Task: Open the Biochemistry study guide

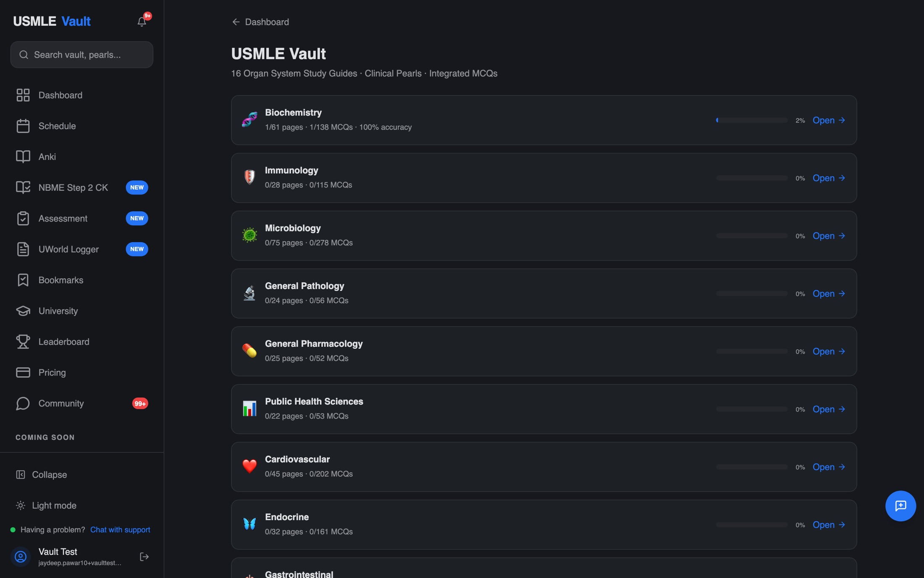Action: click(829, 120)
